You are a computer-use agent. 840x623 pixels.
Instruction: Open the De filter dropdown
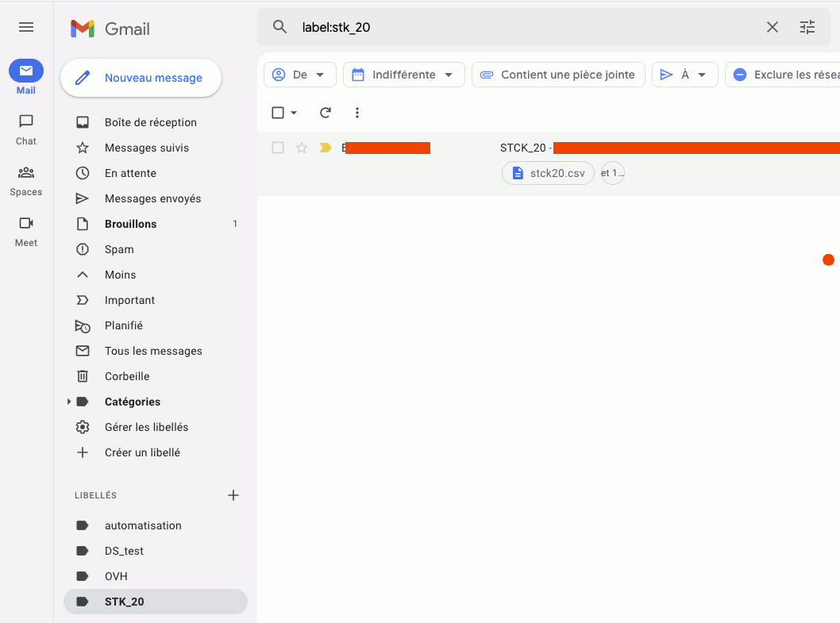[300, 75]
